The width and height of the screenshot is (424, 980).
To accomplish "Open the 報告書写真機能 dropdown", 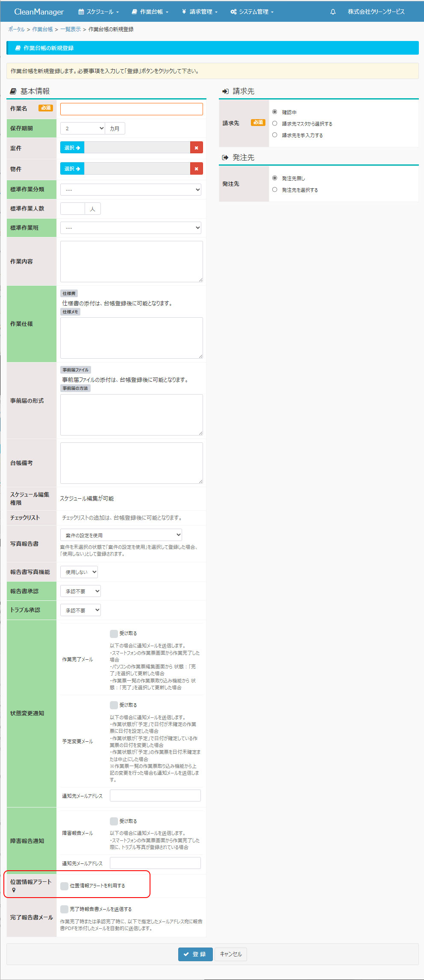I will coord(79,572).
